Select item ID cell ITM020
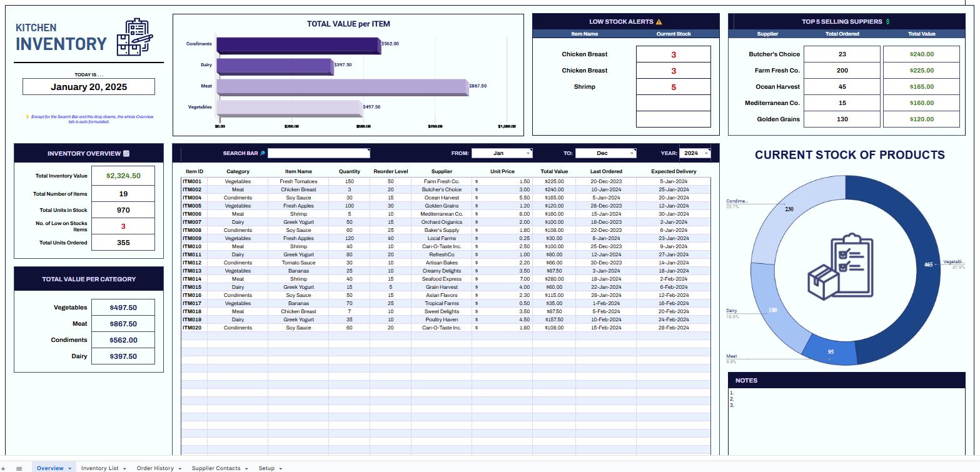Image resolution: width=980 pixels, height=472 pixels. click(x=194, y=328)
